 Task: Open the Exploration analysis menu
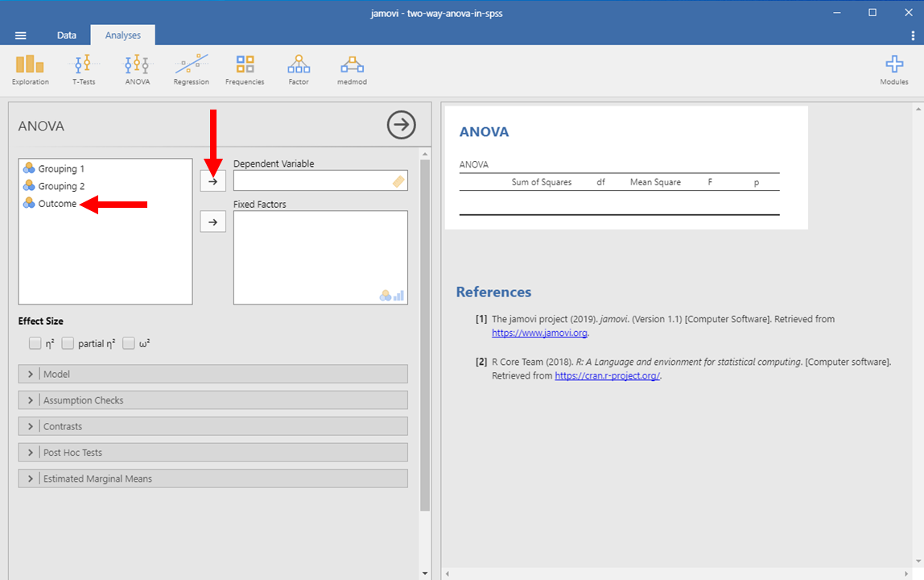30,69
